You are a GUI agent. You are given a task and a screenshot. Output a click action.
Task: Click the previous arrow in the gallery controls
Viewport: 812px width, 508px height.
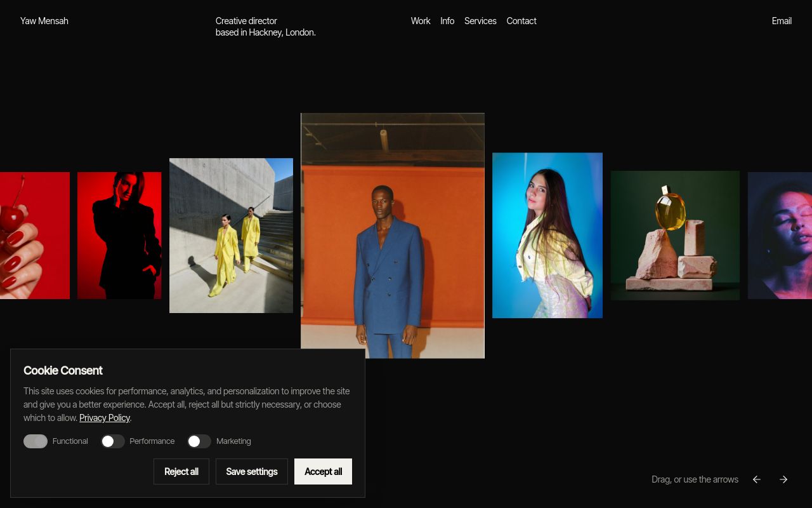(756, 479)
